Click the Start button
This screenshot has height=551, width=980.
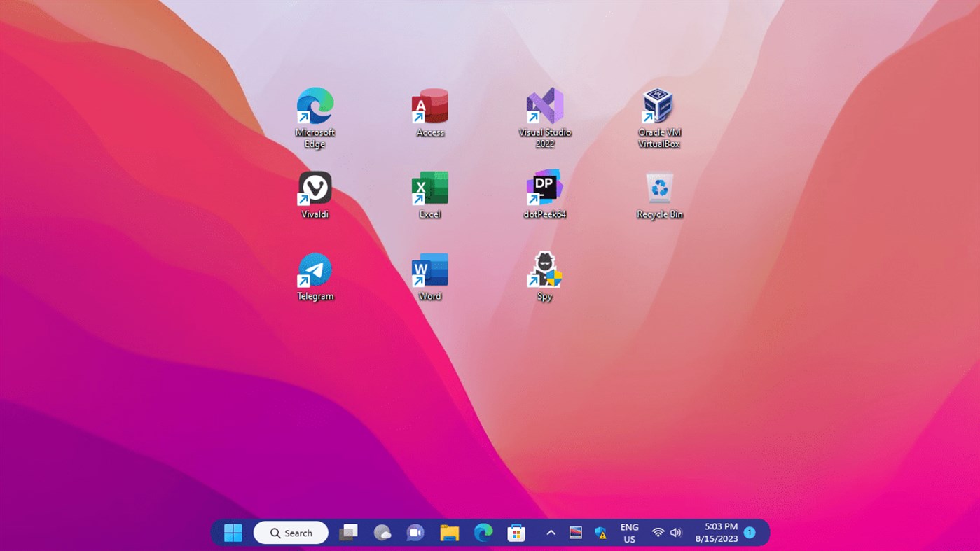click(x=233, y=533)
